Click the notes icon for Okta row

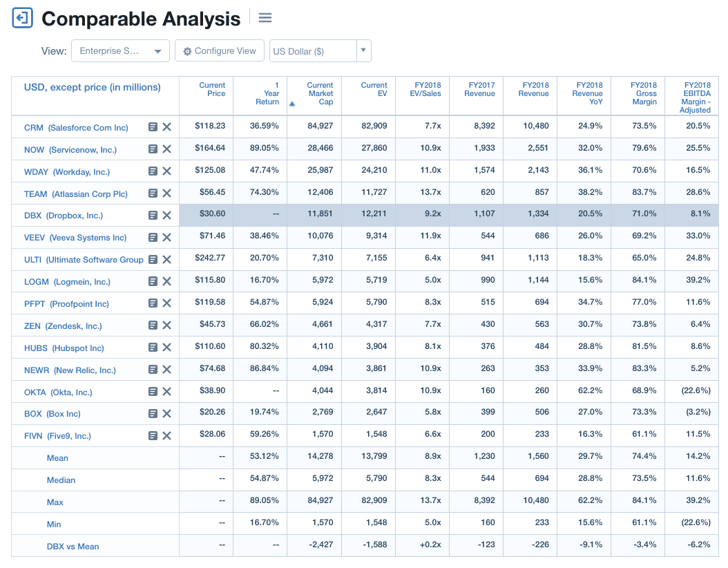(153, 392)
